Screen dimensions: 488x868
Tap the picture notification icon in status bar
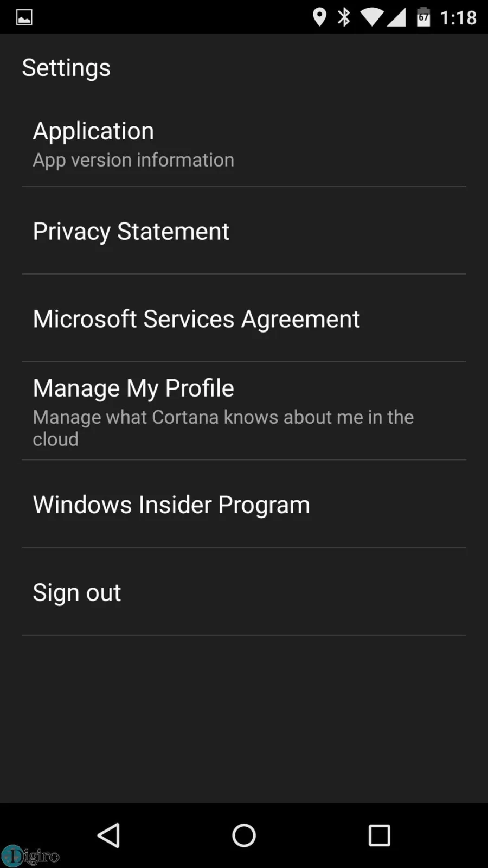click(x=24, y=17)
